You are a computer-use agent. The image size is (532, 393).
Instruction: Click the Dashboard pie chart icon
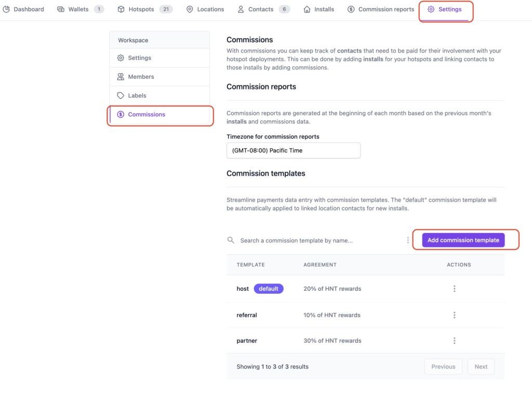point(7,9)
